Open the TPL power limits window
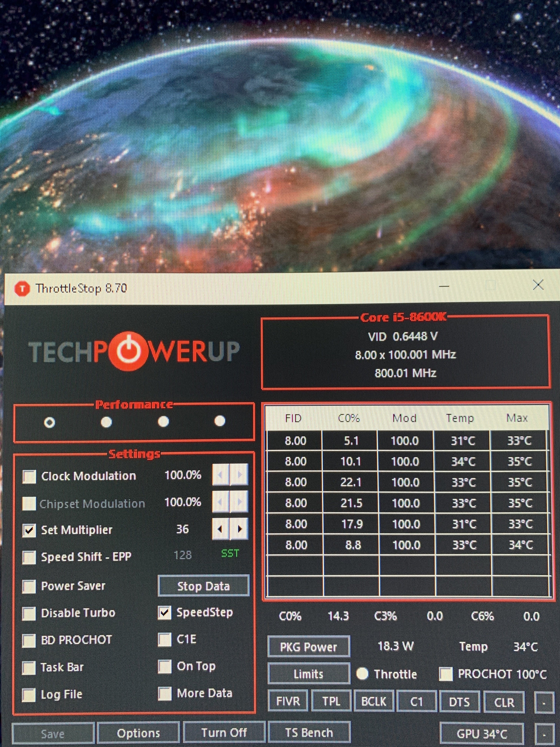This screenshot has width=560, height=747. [331, 702]
